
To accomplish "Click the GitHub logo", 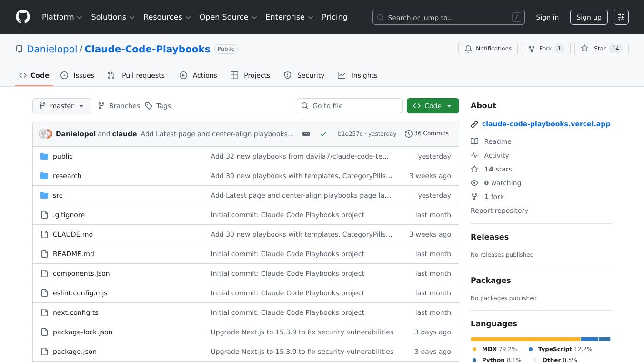I will click(x=22, y=17).
